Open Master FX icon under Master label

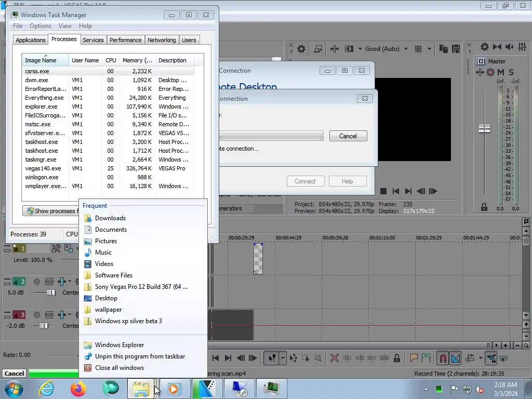[x=480, y=72]
